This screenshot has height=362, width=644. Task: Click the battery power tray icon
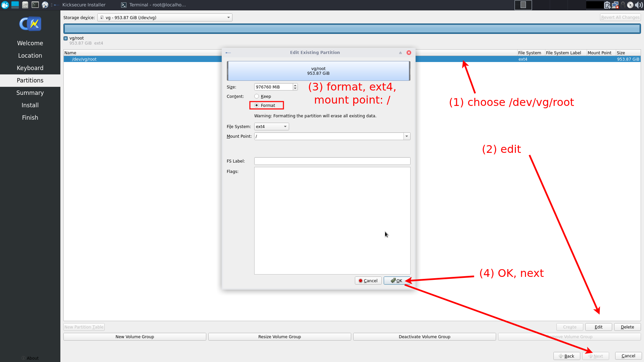pos(607,5)
